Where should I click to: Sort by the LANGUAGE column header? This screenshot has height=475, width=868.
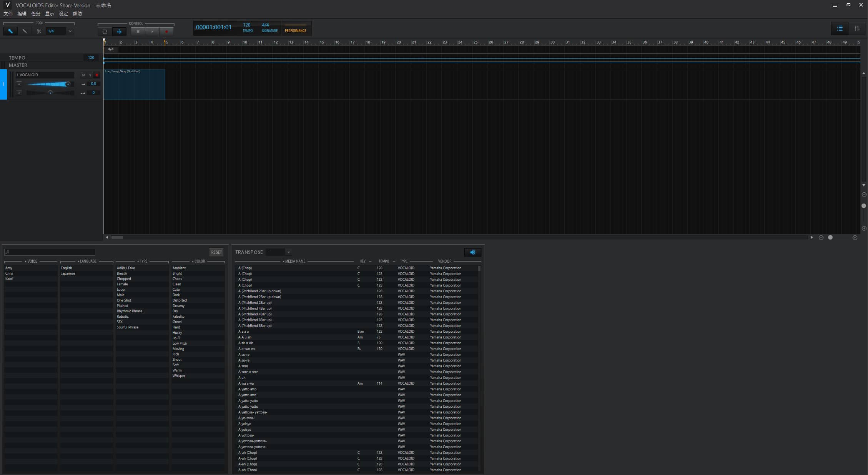87,262
